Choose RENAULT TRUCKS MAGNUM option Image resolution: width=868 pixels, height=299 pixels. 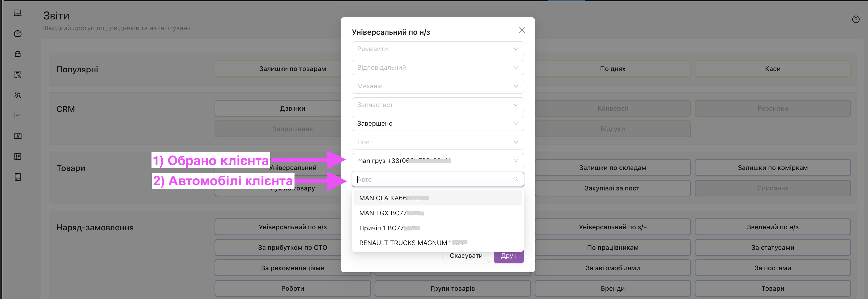click(x=437, y=243)
